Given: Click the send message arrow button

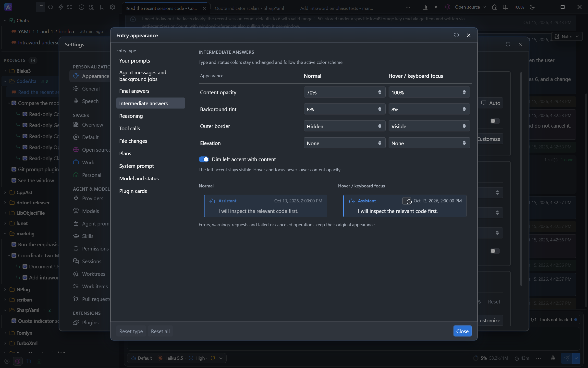Looking at the screenshot, I should click(x=567, y=358).
